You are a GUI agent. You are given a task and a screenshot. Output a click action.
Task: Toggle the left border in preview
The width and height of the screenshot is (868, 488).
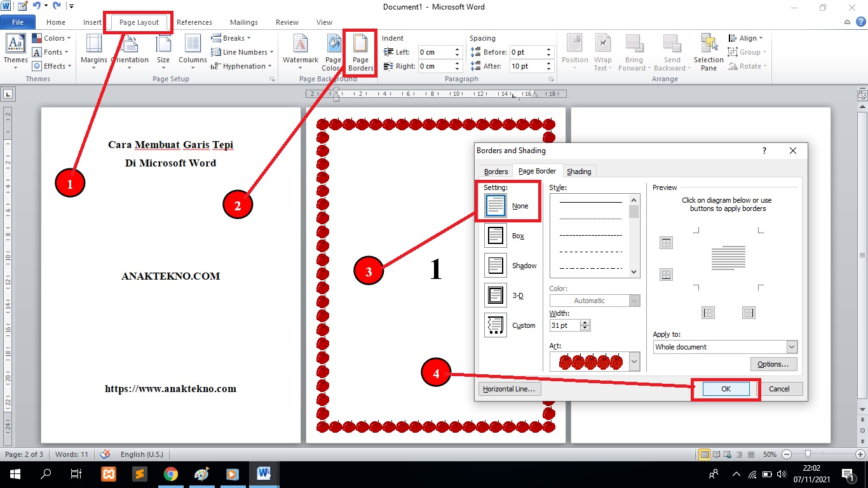[x=709, y=313]
